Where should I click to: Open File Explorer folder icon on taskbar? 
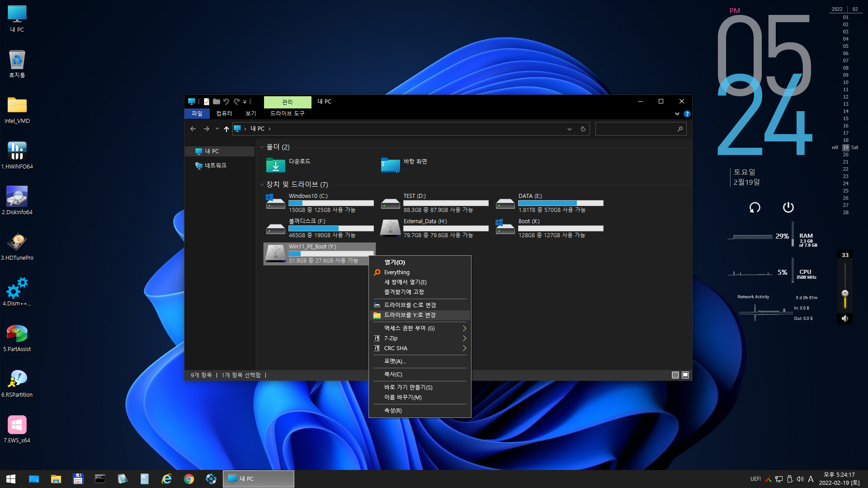click(56, 479)
